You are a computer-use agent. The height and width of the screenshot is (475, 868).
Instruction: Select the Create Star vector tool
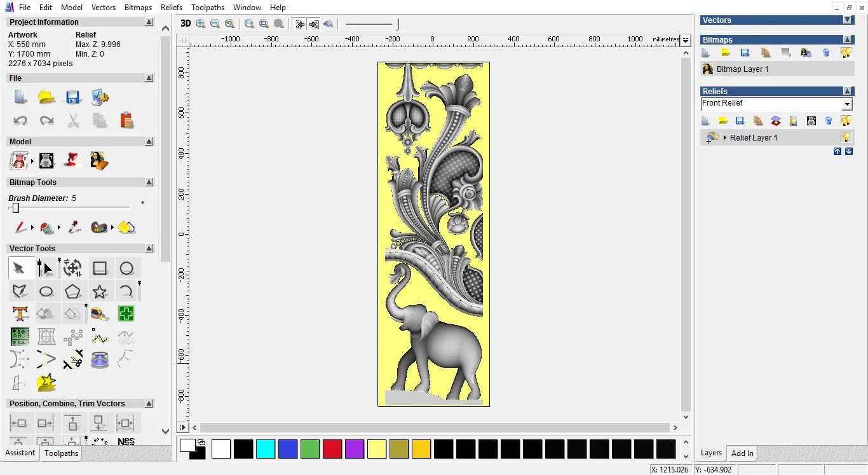[100, 291]
